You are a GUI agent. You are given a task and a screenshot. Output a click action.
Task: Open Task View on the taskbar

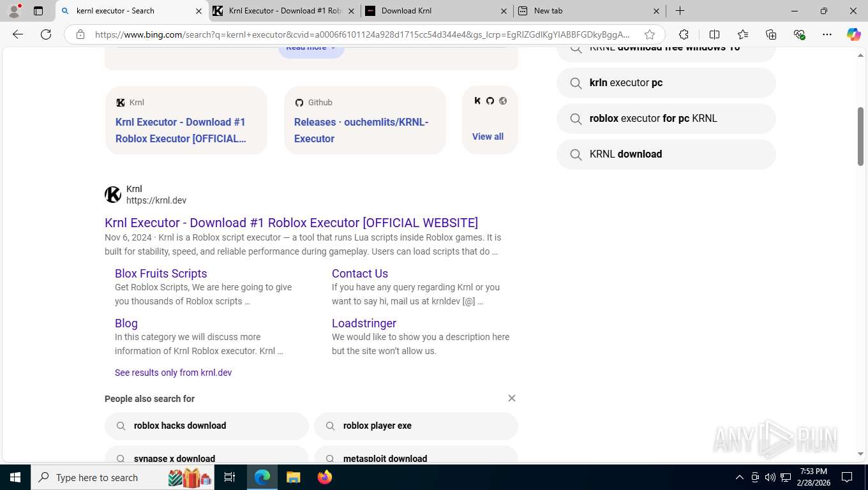click(230, 477)
